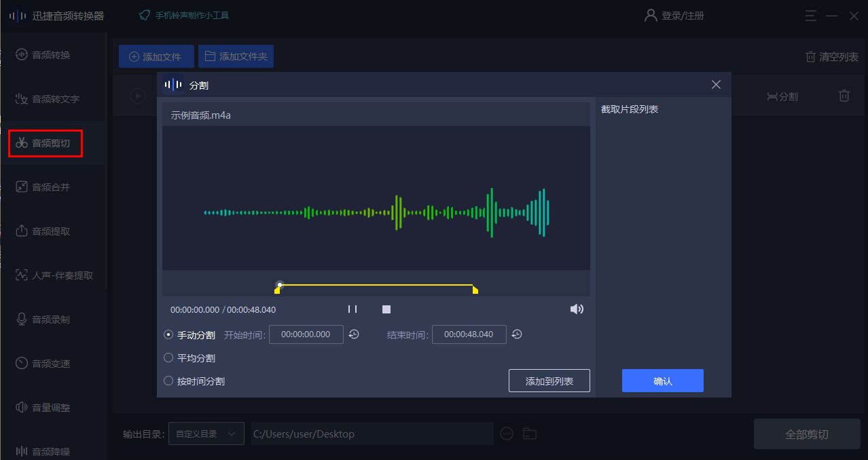Click the yellow end trim handle
Image resolution: width=868 pixels, height=460 pixels.
475,290
